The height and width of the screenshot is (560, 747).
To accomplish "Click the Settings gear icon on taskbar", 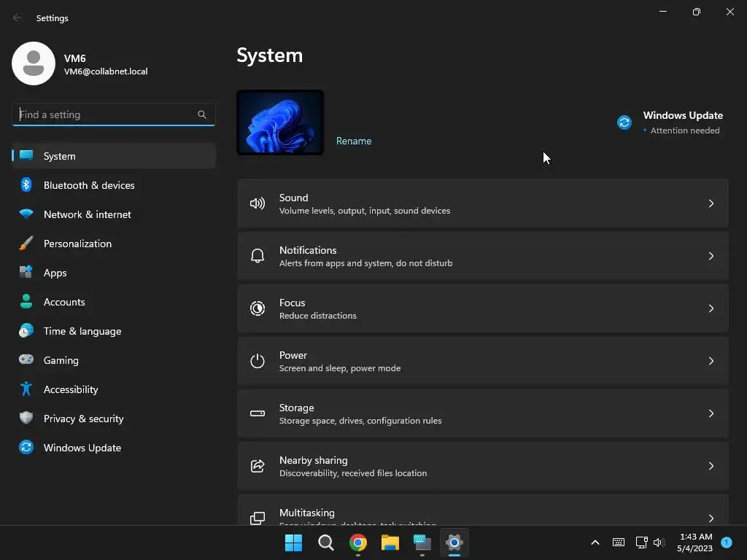I will (x=454, y=542).
